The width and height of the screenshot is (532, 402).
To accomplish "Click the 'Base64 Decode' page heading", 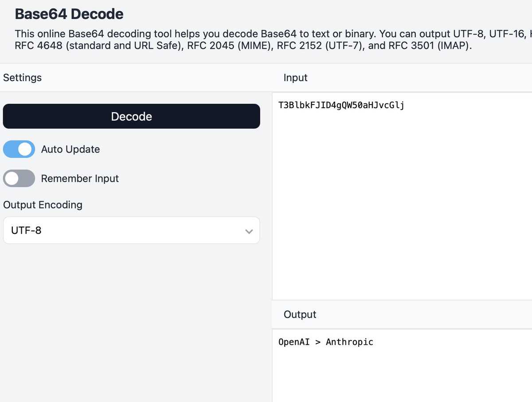I will click(x=69, y=14).
